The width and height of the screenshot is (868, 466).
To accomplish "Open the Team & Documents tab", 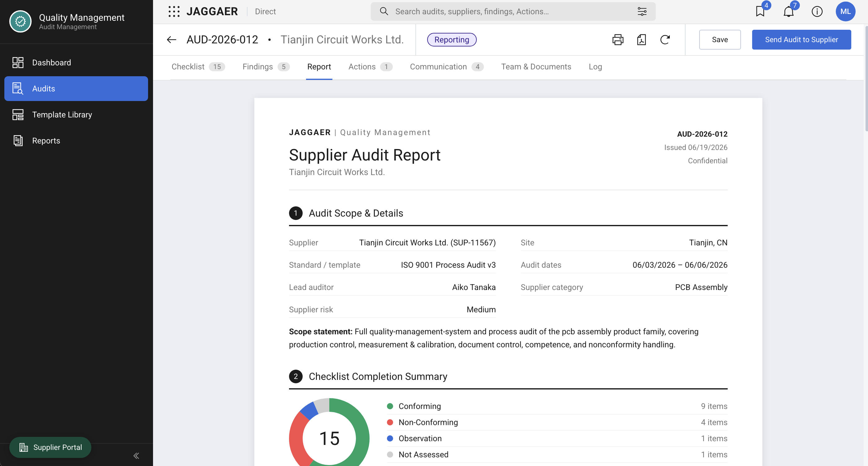I will (x=536, y=67).
